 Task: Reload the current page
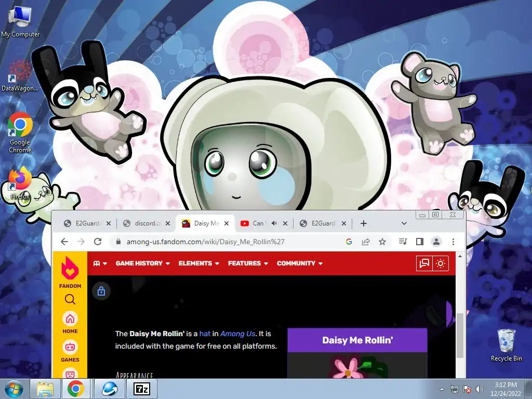point(98,242)
